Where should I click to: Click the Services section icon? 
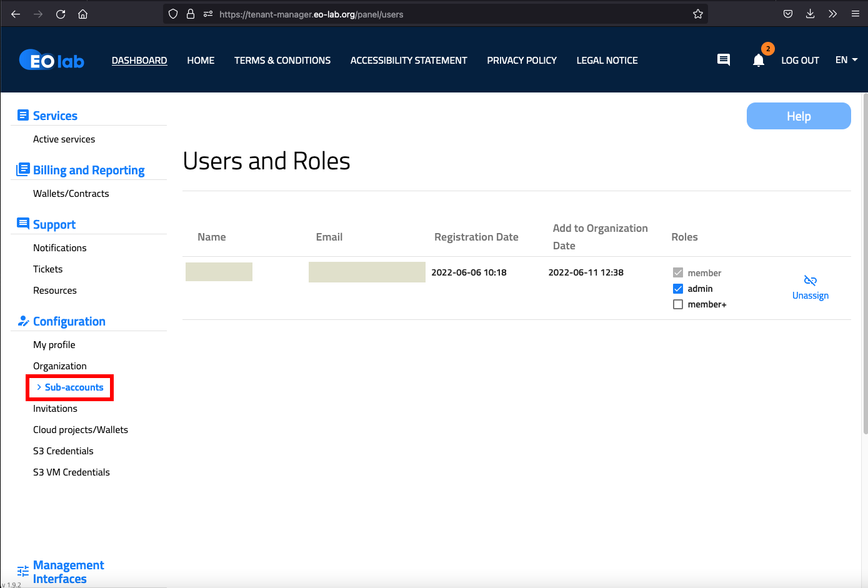pos(23,115)
